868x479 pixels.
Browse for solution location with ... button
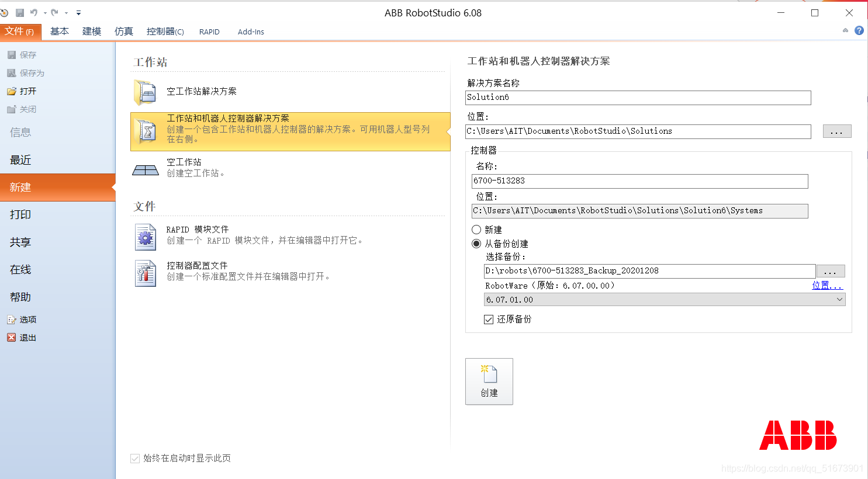point(837,131)
